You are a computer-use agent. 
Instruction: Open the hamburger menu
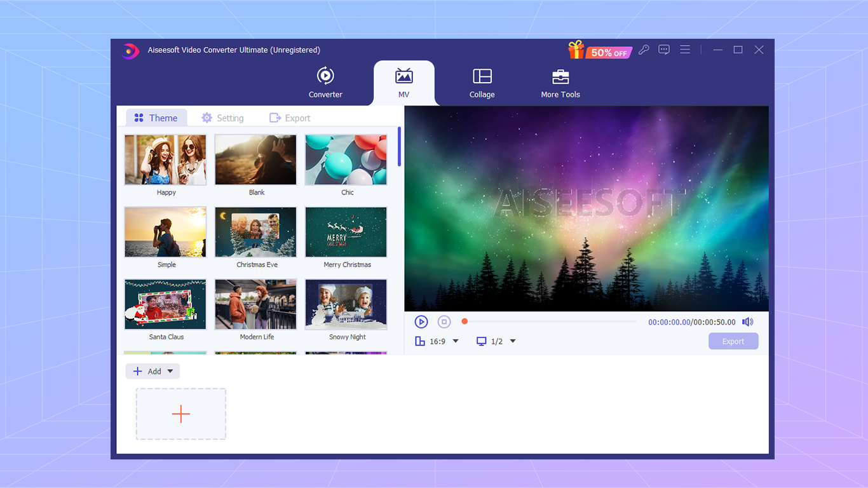685,49
